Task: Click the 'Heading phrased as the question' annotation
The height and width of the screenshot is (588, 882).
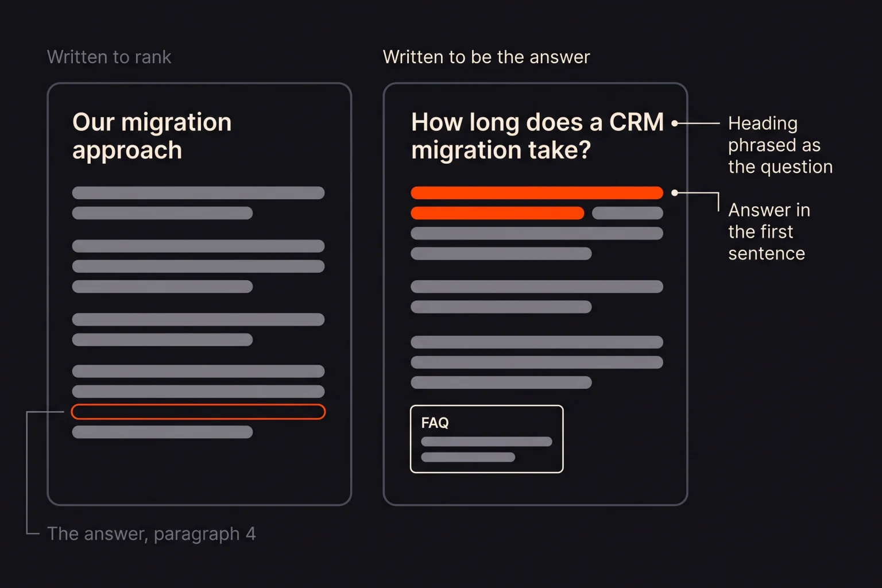Action: 780,145
